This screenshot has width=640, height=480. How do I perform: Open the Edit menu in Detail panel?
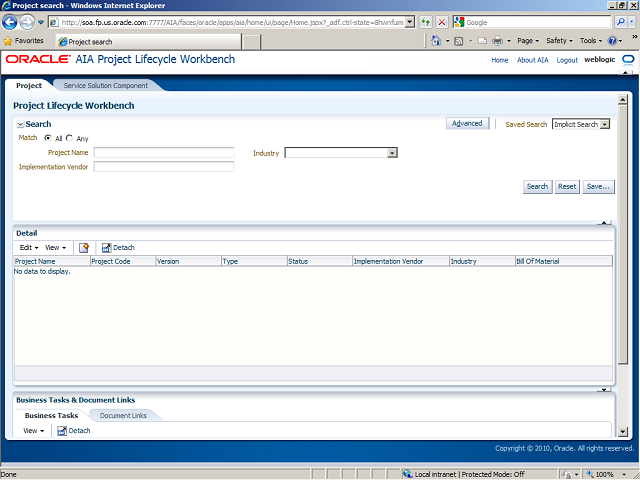29,247
